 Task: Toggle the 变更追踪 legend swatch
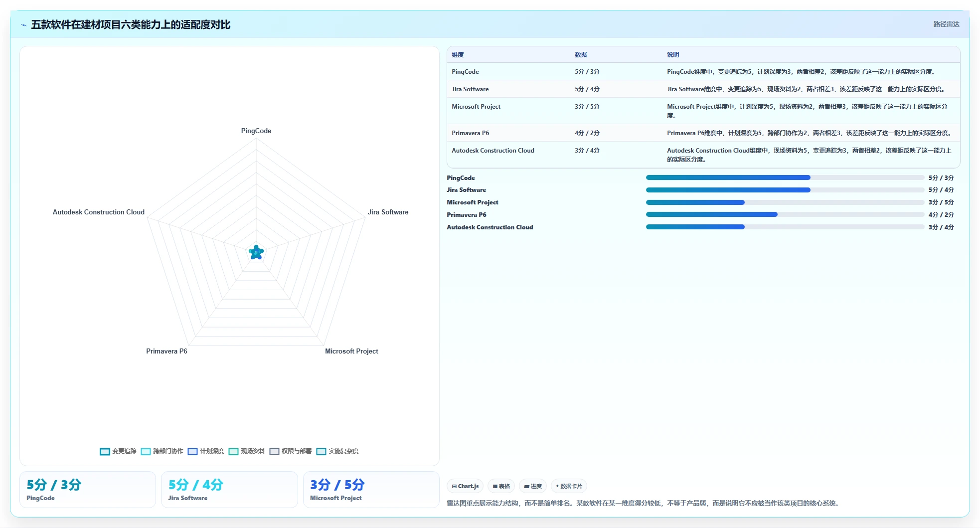coord(105,451)
